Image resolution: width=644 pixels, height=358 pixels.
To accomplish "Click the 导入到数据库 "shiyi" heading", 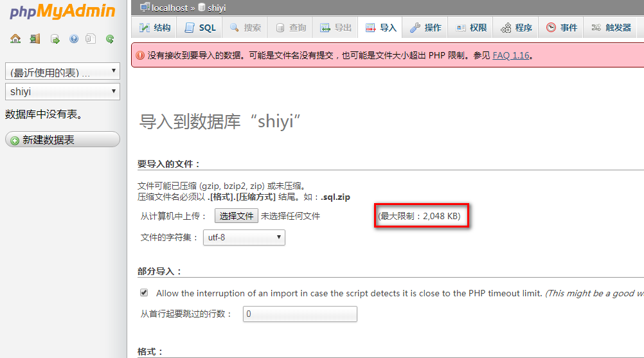I will [x=220, y=121].
